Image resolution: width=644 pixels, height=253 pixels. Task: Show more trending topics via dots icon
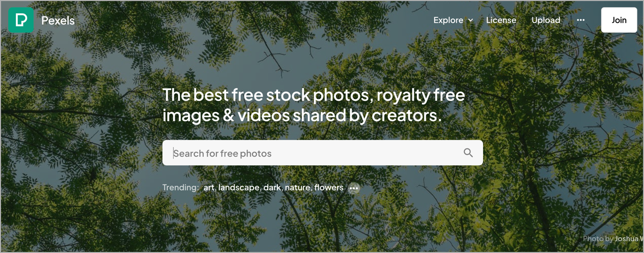pyautogui.click(x=354, y=188)
